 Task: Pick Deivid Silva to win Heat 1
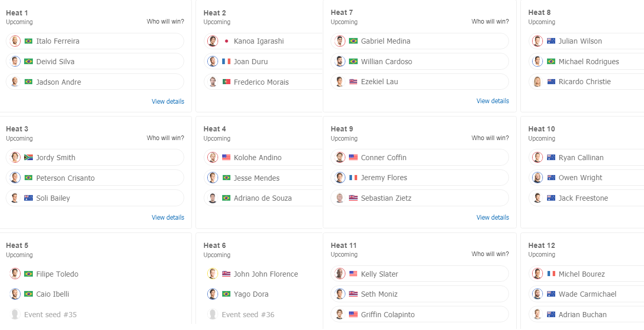pos(95,62)
